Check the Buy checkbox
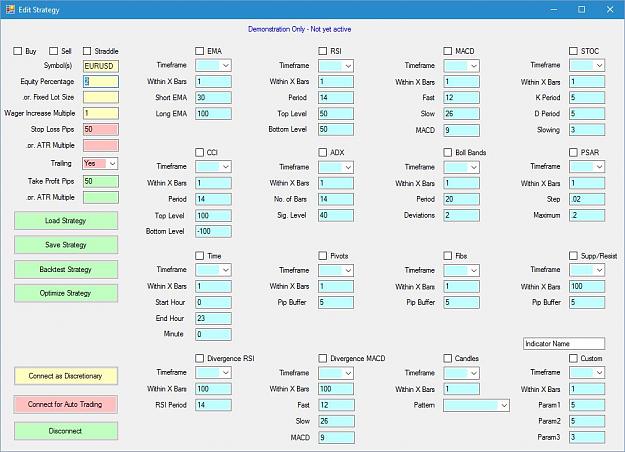625x452 pixels. (18, 51)
